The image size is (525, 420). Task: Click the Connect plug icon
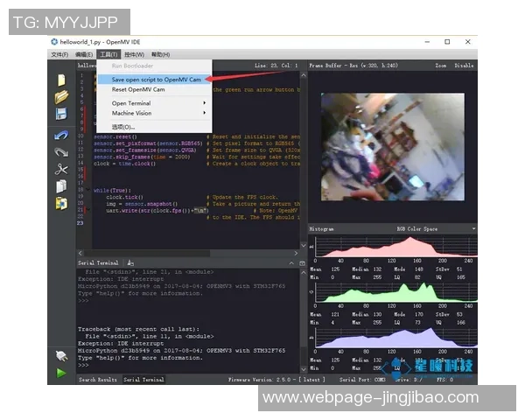[x=61, y=356]
